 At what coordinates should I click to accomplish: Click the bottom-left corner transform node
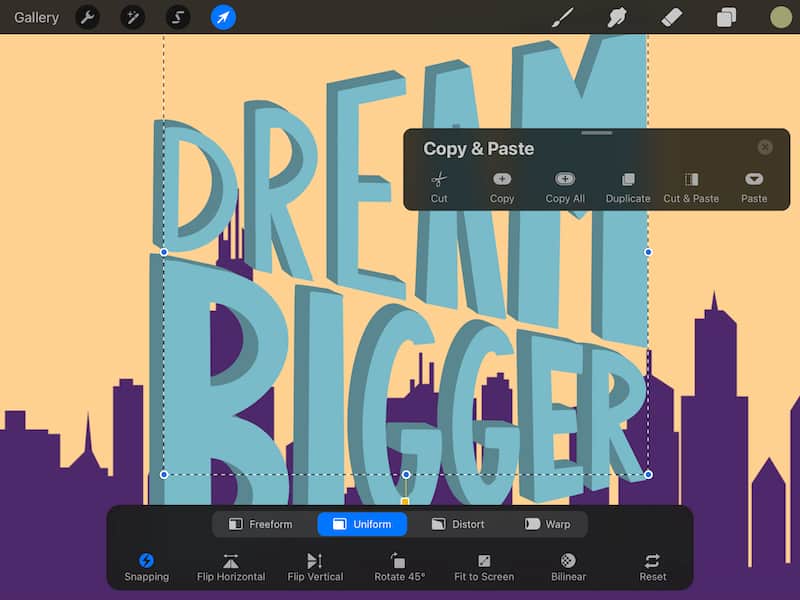click(164, 474)
